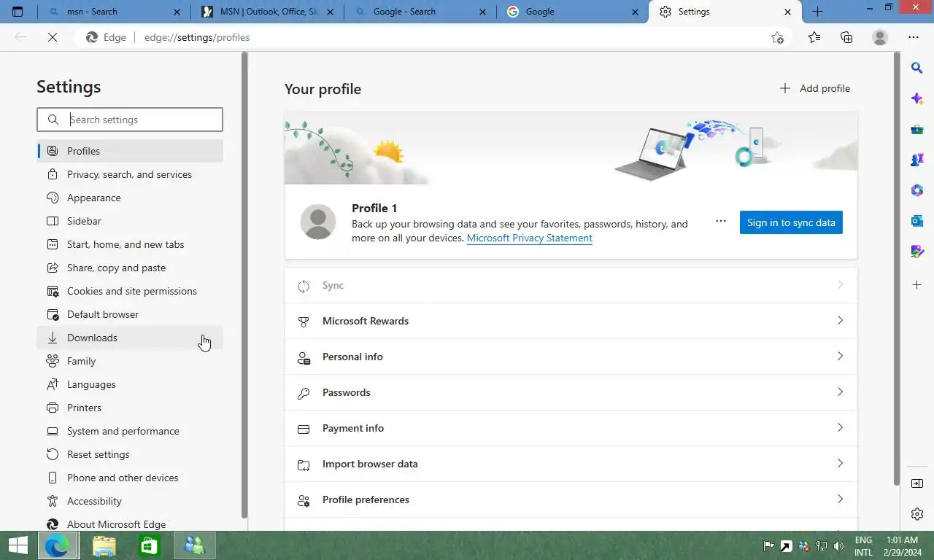Viewport: 934px width, 560px height.
Task: Expand the Passwords row
Action: click(x=571, y=392)
